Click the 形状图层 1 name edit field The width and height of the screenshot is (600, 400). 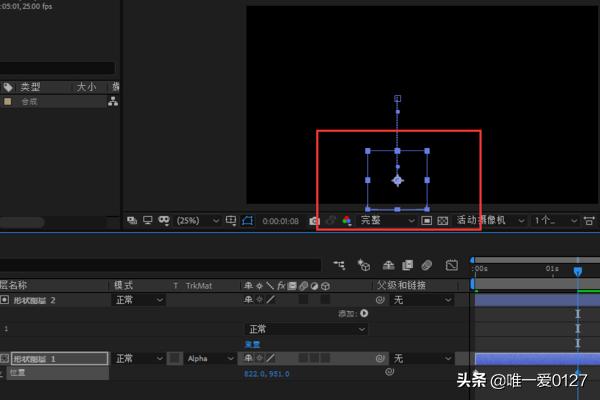point(60,358)
